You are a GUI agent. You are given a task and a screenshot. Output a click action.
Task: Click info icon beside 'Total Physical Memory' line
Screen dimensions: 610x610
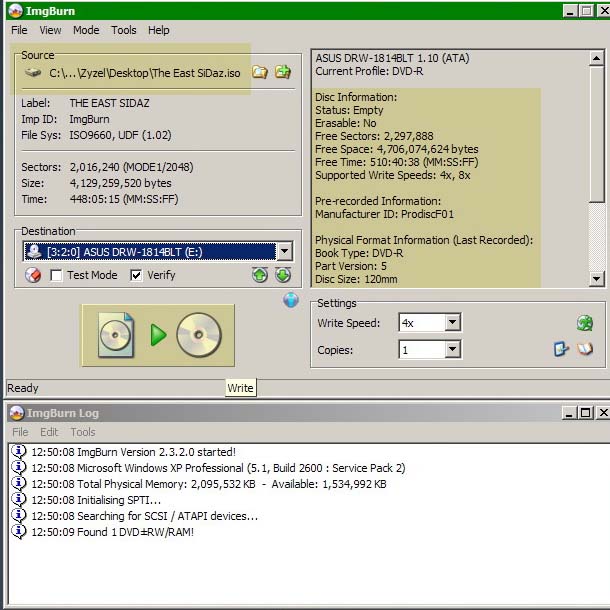pyautogui.click(x=18, y=484)
